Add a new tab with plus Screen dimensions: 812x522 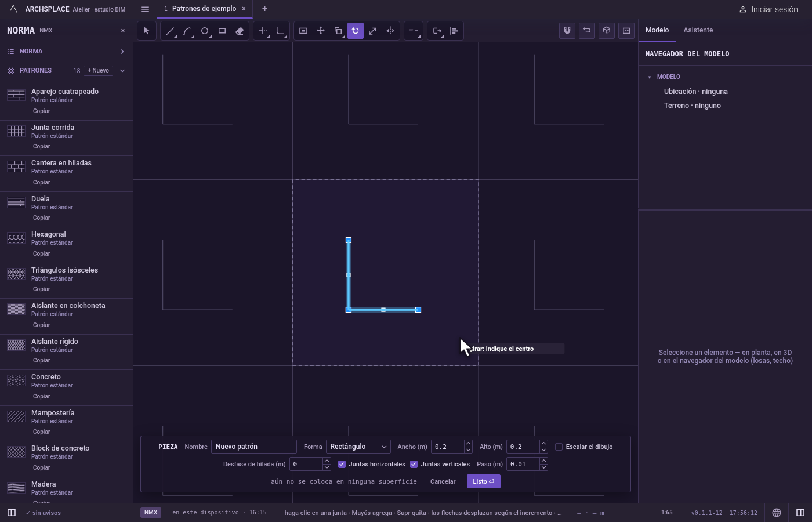tap(264, 9)
